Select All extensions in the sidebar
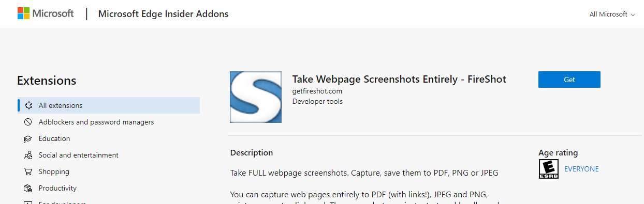The height and width of the screenshot is (204, 644). point(109,105)
